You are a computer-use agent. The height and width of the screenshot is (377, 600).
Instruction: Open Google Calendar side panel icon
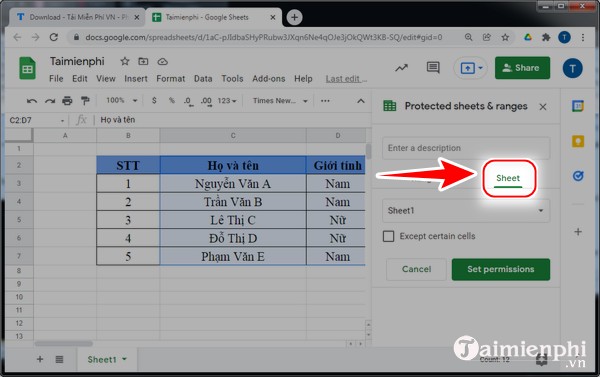[578, 106]
